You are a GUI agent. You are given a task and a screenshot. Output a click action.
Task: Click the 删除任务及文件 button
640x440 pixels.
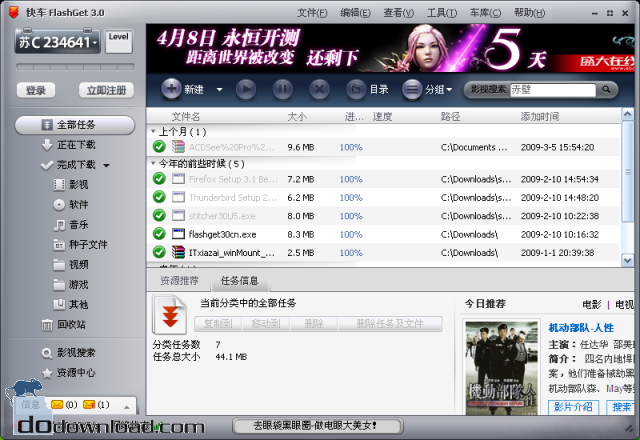pyautogui.click(x=390, y=324)
